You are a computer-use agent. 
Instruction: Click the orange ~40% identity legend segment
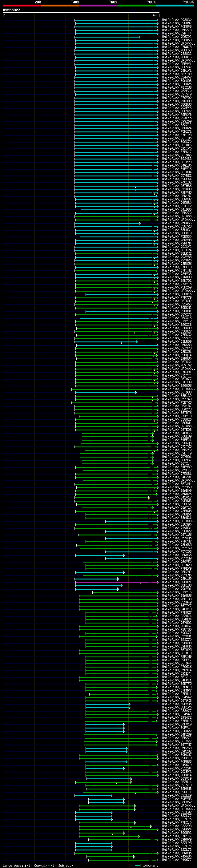60,6
